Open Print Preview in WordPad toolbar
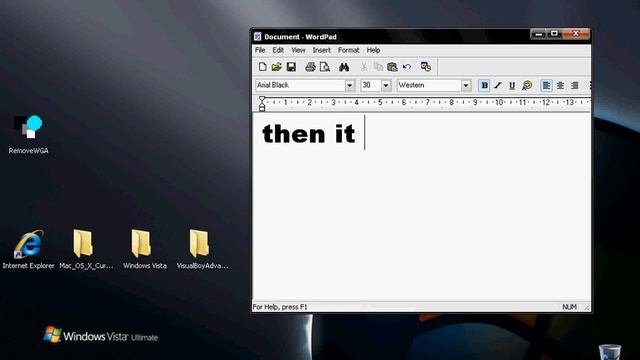This screenshot has height=360, width=640. click(x=325, y=67)
